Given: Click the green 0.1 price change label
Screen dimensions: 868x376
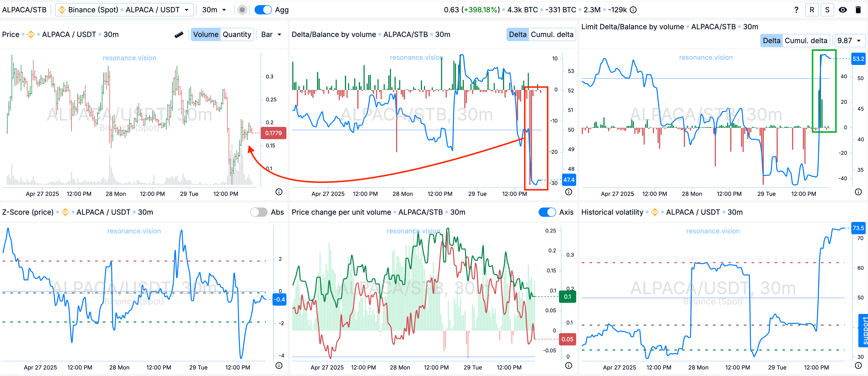Looking at the screenshot, I should click(567, 297).
